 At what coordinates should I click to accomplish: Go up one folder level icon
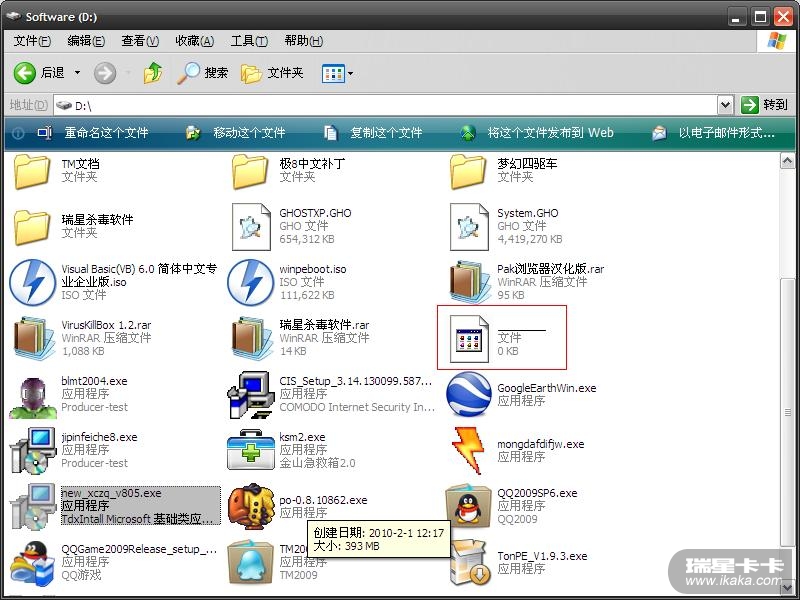153,73
